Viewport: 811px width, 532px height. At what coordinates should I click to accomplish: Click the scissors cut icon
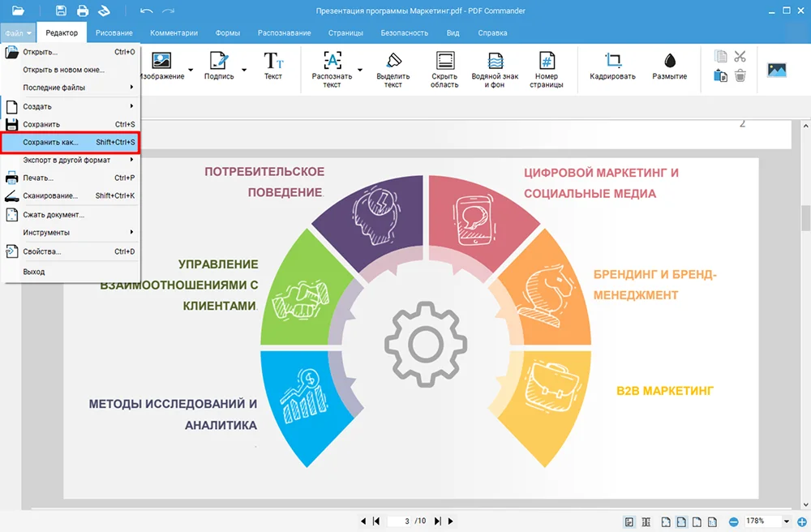[740, 56]
